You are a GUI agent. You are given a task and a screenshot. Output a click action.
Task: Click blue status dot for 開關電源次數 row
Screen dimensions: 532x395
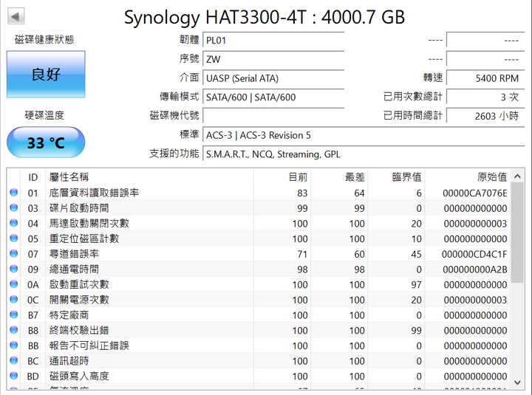[13, 300]
